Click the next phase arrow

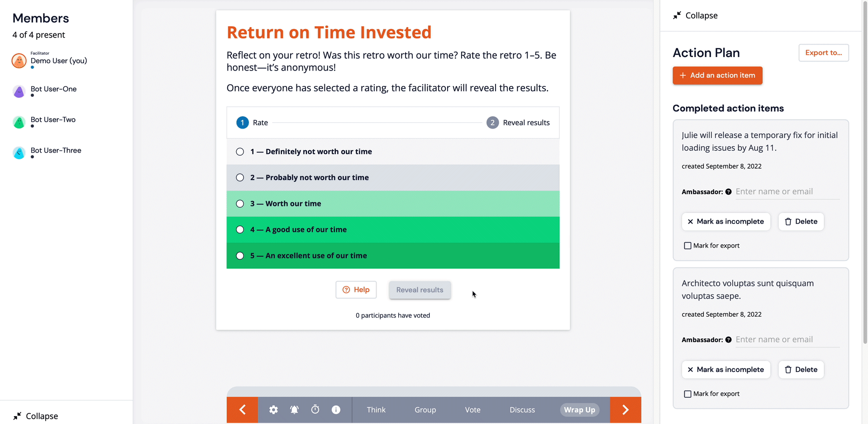pyautogui.click(x=625, y=410)
